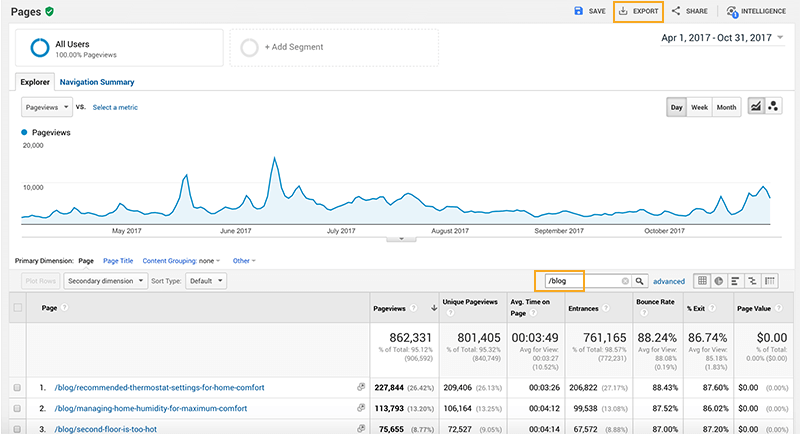This screenshot has width=800, height=434.
Task: Click the help icon beside Page Value
Action: pyautogui.click(x=779, y=308)
